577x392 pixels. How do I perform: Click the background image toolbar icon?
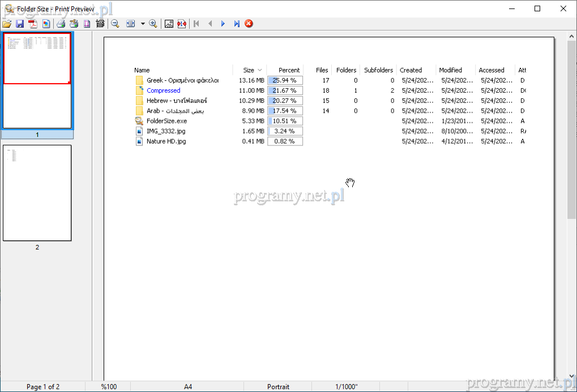168,24
